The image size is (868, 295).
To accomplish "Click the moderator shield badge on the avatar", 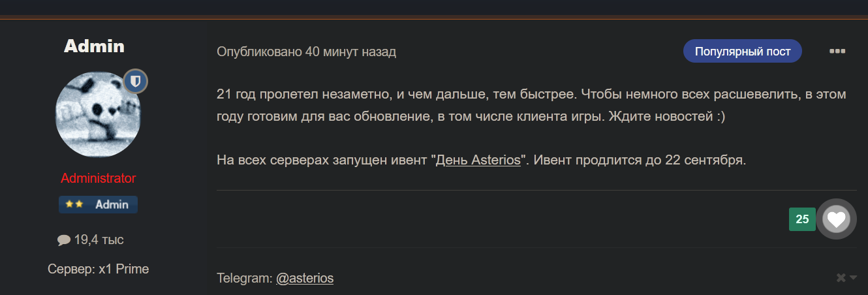I will pos(136,82).
